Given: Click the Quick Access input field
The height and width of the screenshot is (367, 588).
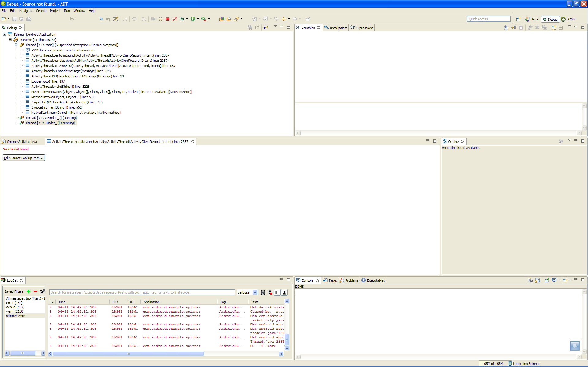Looking at the screenshot, I should pyautogui.click(x=489, y=19).
